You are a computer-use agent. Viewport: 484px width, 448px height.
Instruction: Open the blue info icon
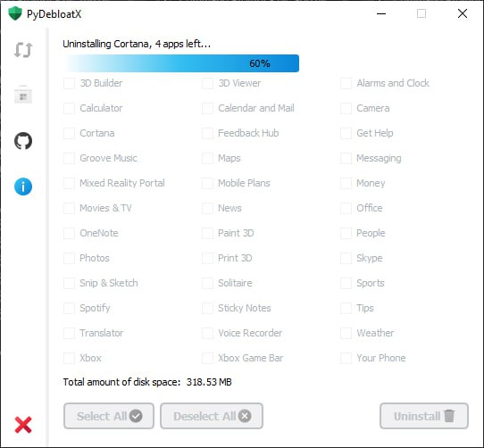coord(23,187)
